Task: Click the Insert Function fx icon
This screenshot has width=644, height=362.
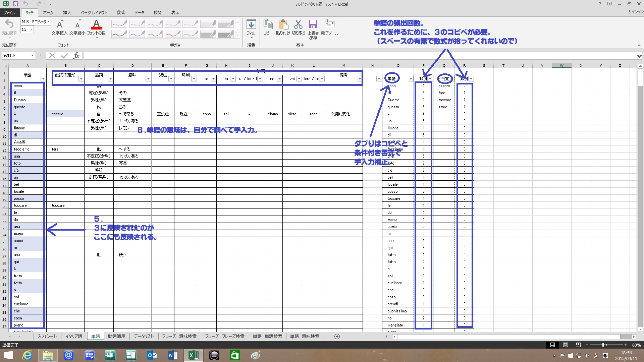Action: (x=76, y=56)
